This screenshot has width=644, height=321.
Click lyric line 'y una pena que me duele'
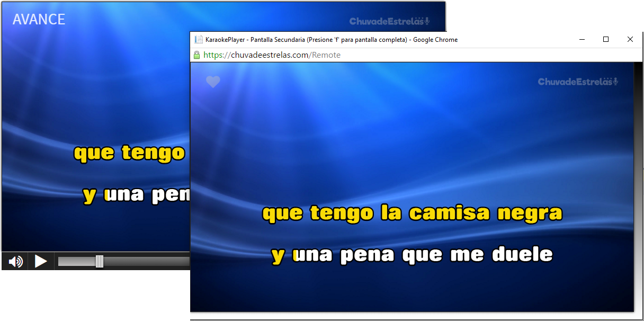412,255
